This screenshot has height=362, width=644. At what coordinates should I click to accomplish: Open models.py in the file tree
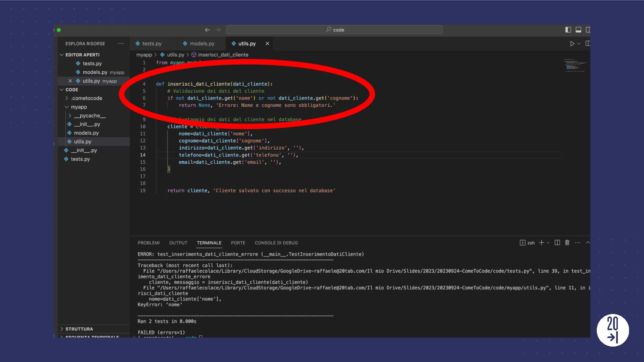pos(86,133)
